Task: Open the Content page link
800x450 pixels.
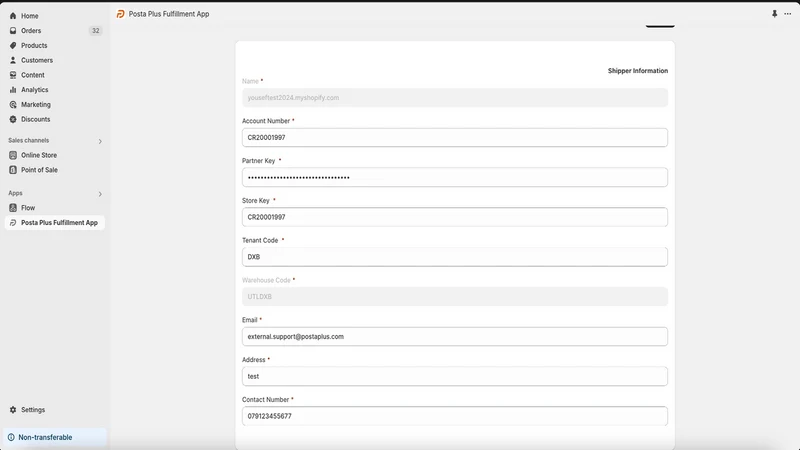Action: tap(33, 75)
